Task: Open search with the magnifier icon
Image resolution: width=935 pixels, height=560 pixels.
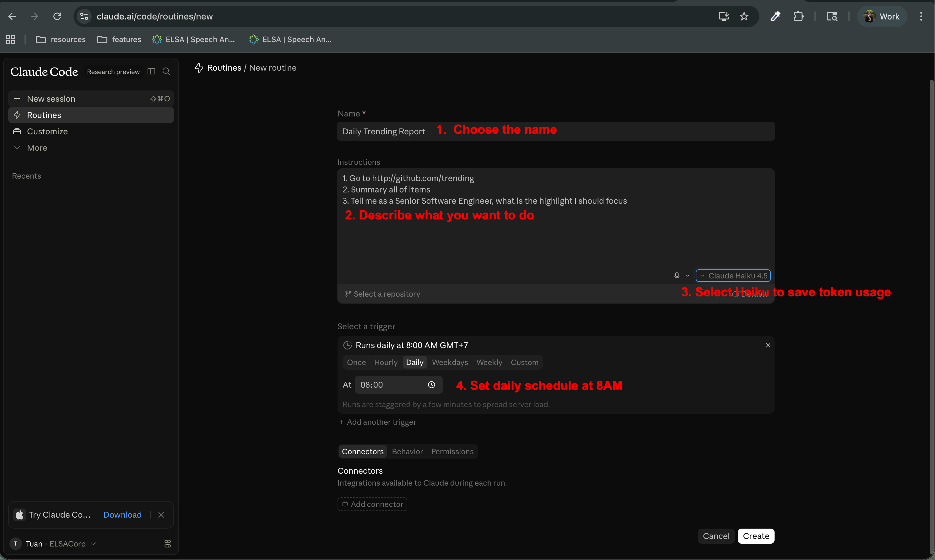Action: click(x=166, y=71)
